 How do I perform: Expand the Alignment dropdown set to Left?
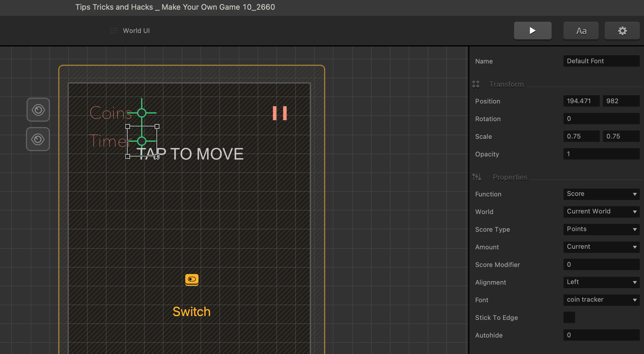[x=601, y=282]
